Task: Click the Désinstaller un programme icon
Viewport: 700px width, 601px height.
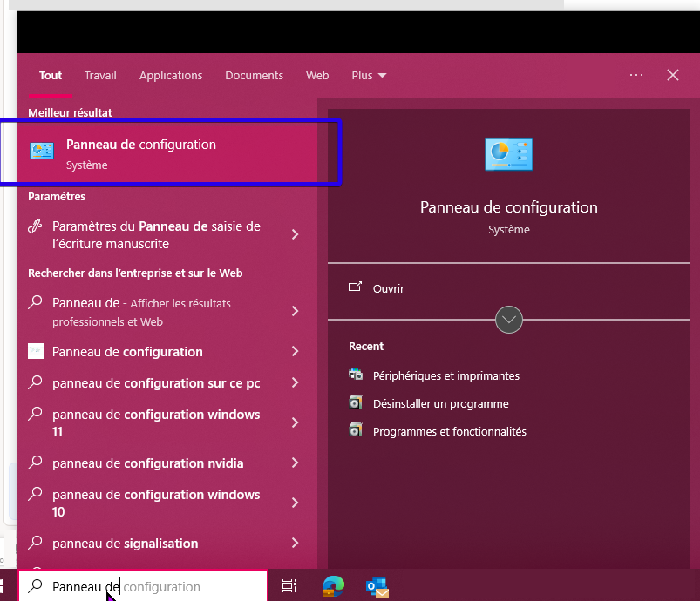Action: click(356, 402)
